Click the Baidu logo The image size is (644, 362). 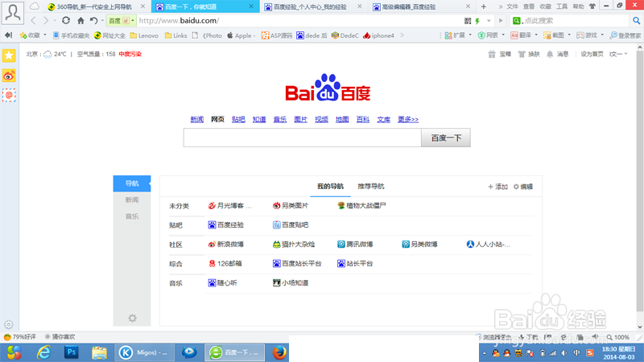tap(328, 88)
